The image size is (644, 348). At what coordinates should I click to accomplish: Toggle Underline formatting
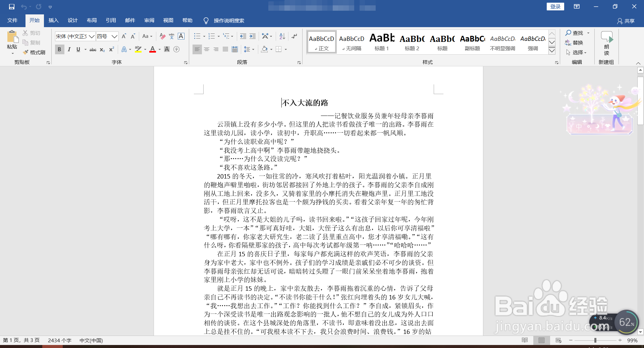click(78, 50)
